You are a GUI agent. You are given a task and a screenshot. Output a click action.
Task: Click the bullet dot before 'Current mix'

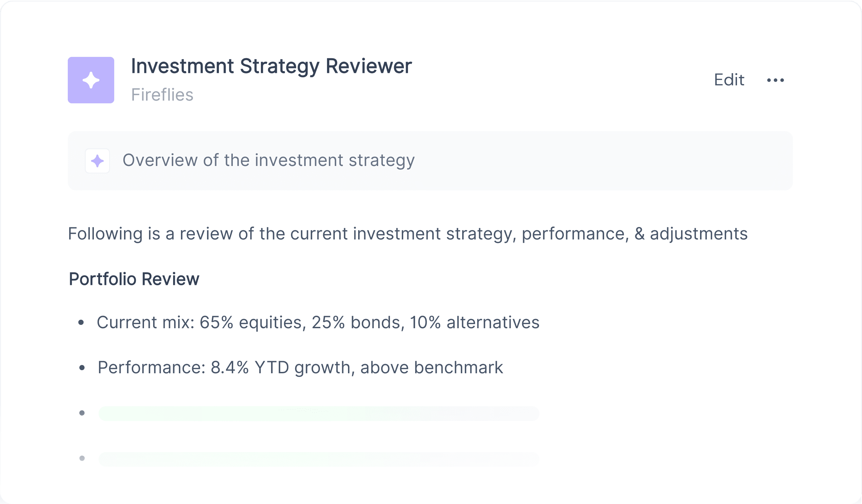[x=81, y=322]
